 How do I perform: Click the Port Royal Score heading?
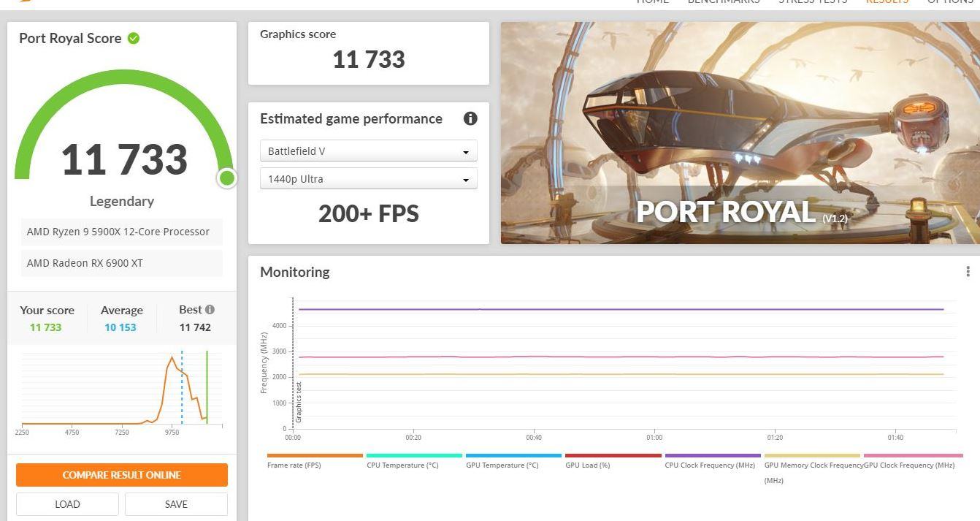pos(70,39)
